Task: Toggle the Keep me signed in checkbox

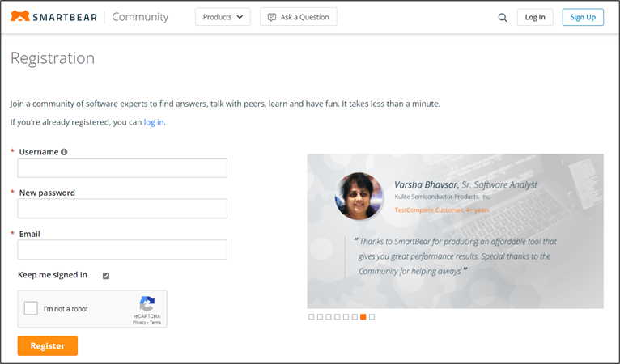Action: coord(106,276)
